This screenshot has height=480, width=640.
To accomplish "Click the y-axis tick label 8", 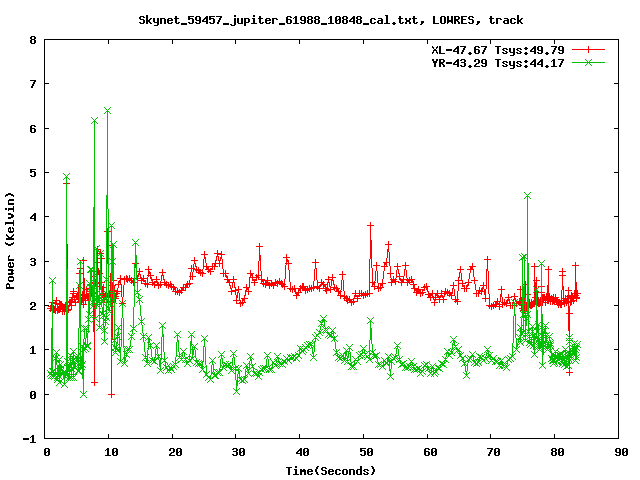I will tap(33, 40).
